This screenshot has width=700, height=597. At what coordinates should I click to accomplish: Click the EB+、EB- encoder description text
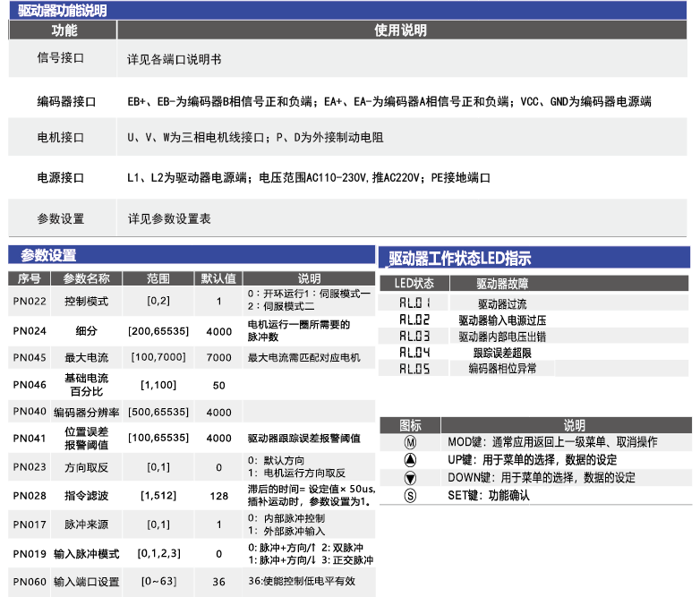[388, 102]
